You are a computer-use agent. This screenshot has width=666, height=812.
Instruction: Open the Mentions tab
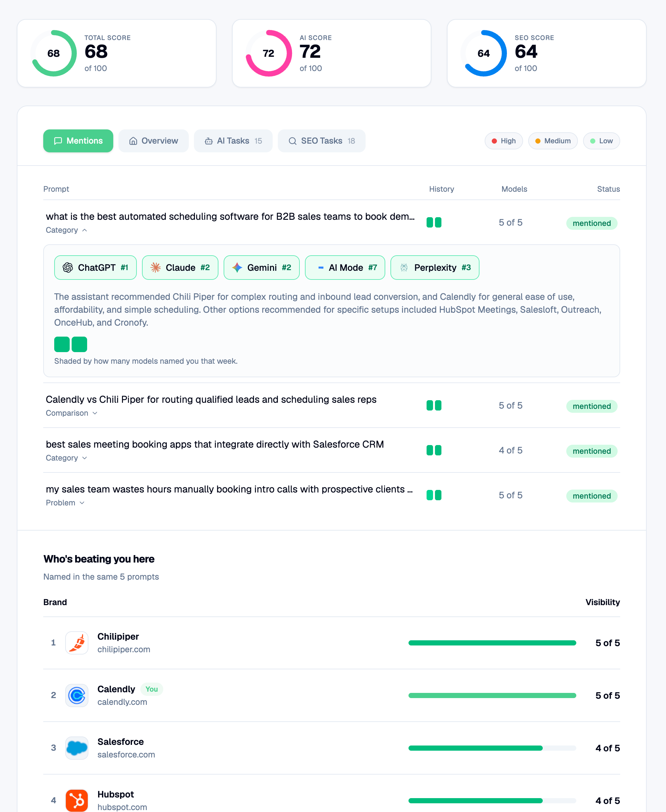pyautogui.click(x=78, y=141)
